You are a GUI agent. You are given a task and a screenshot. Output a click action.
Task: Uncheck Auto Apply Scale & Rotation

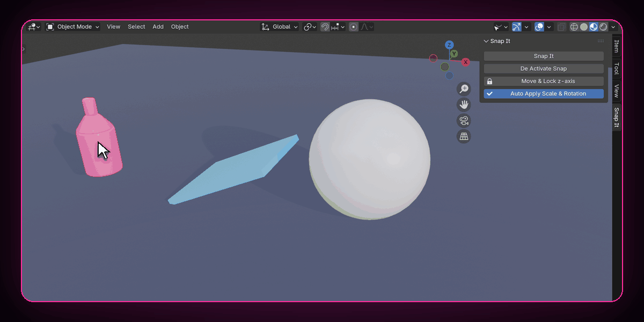click(x=544, y=94)
